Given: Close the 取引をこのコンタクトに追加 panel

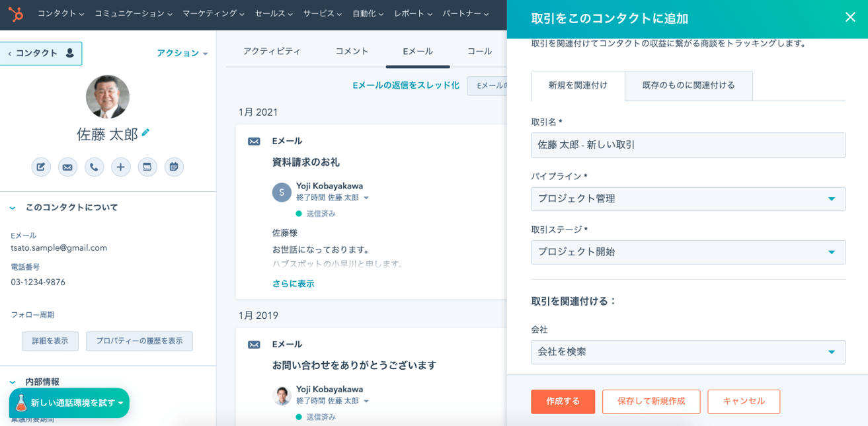Looking at the screenshot, I should (850, 17).
